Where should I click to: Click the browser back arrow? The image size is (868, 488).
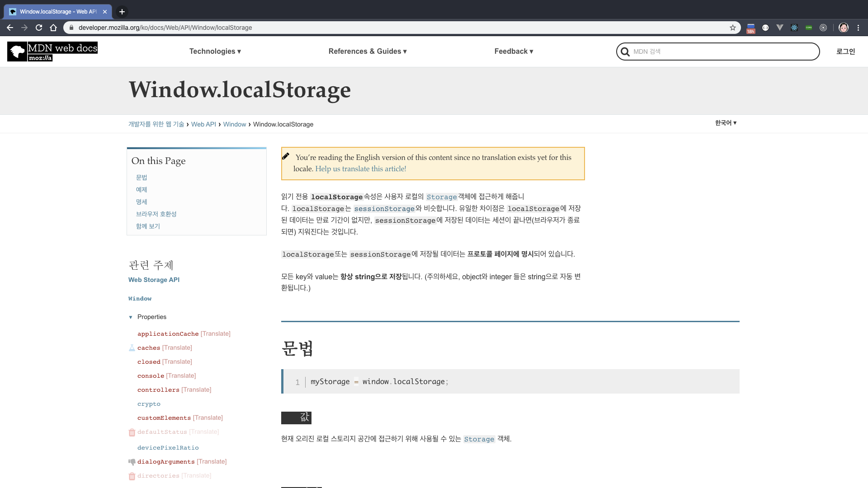pos(10,28)
